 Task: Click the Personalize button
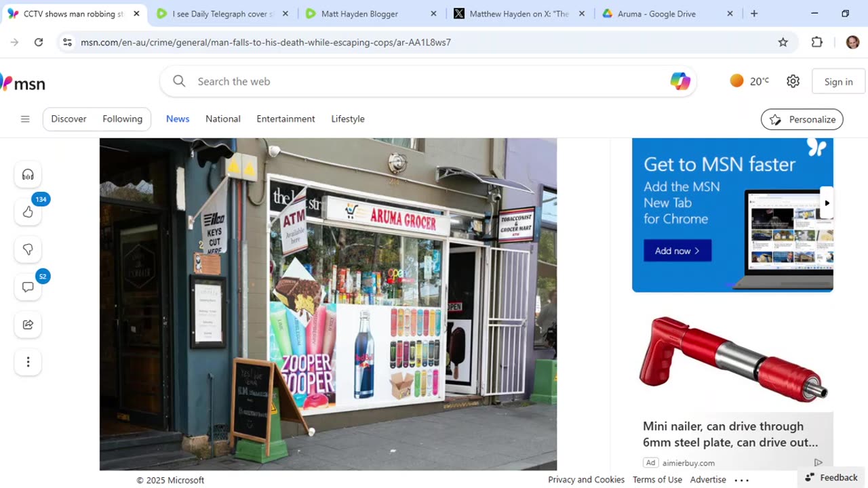pyautogui.click(x=802, y=119)
